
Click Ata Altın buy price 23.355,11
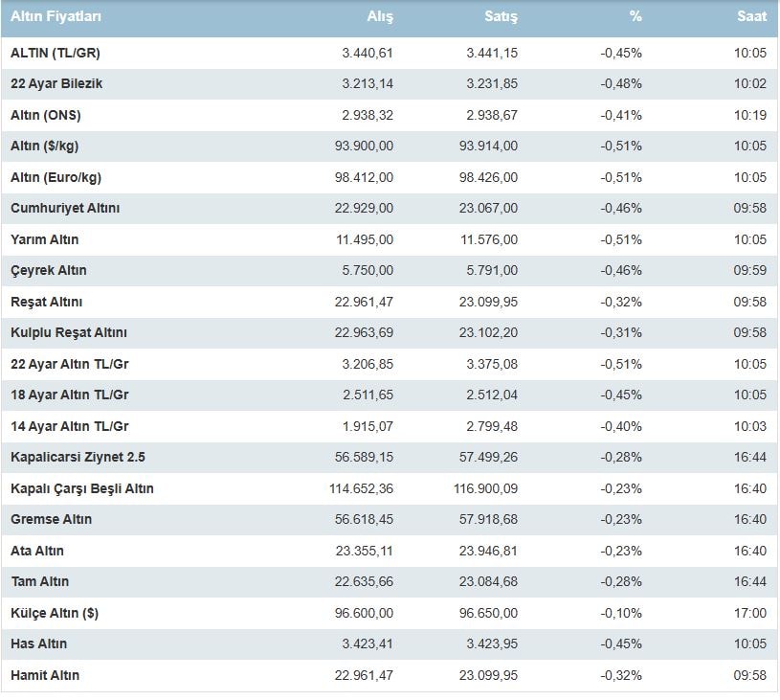click(364, 551)
